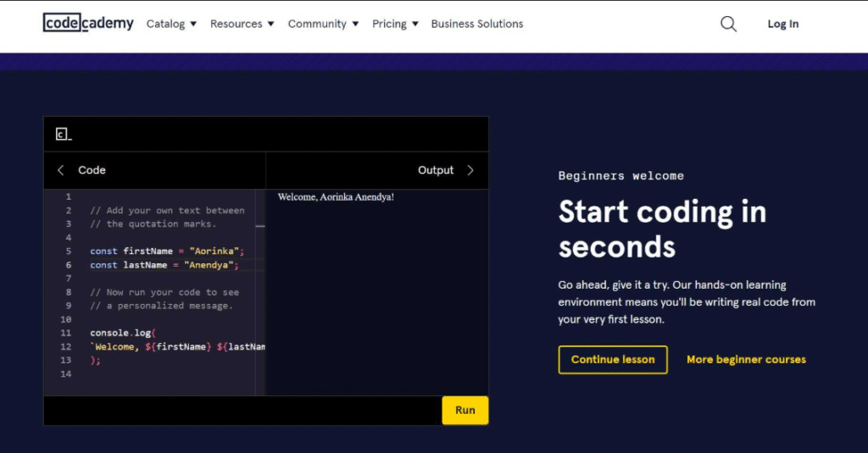The image size is (868, 453).
Task: Click the left chevron beside Code
Action: tap(61, 170)
